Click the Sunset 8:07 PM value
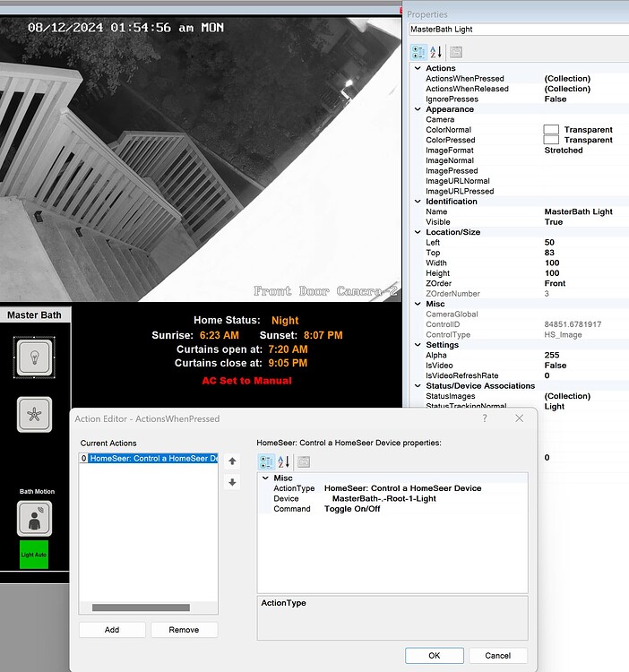This screenshot has width=629, height=672. click(323, 335)
